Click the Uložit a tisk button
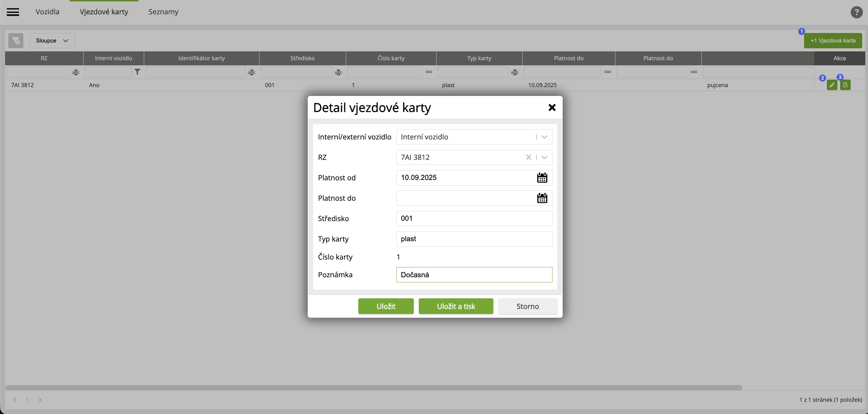This screenshot has width=868, height=414. pyautogui.click(x=456, y=306)
